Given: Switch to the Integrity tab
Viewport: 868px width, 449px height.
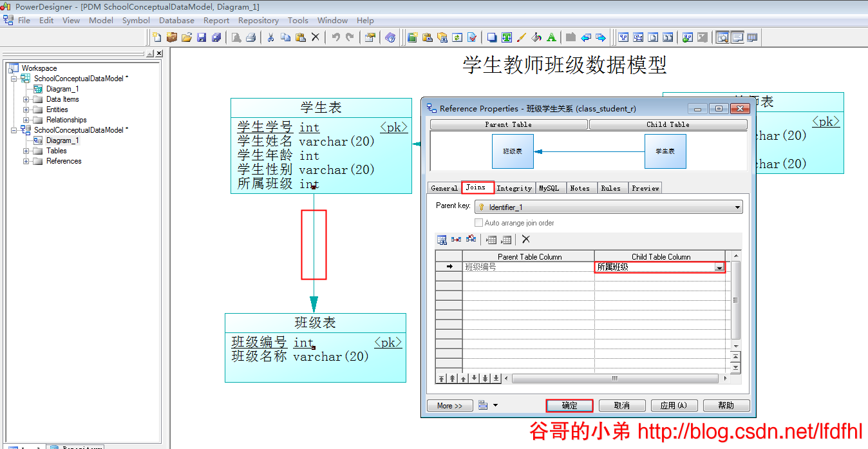Looking at the screenshot, I should click(x=514, y=188).
